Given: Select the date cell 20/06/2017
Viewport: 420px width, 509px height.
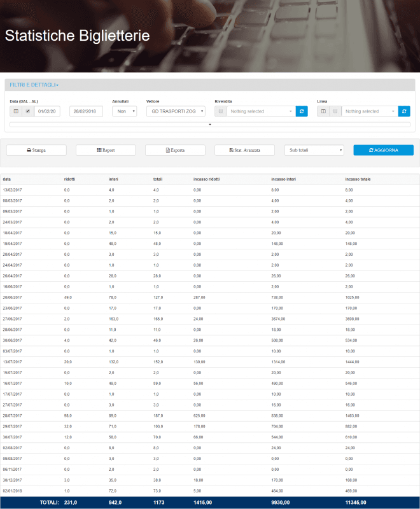Looking at the screenshot, I should click(12, 298).
